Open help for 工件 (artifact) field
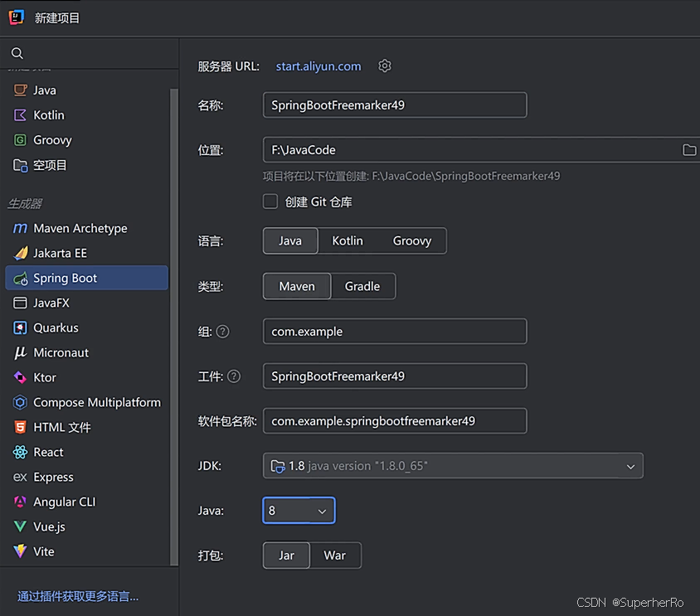The height and width of the screenshot is (616, 700). [234, 376]
